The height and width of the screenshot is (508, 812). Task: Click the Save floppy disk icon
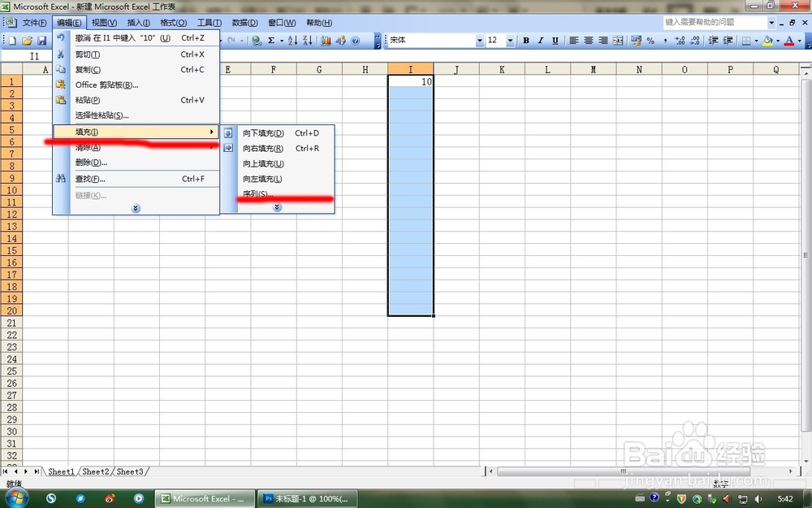coord(42,41)
